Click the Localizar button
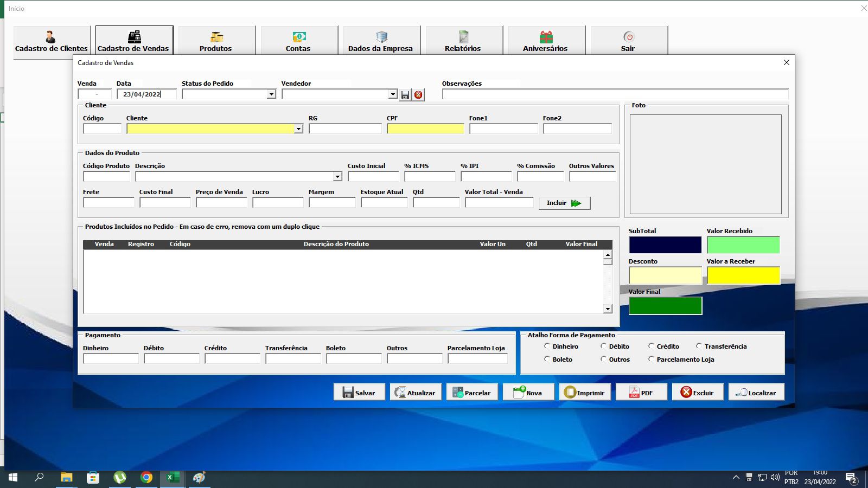The width and height of the screenshot is (868, 488). 756,392
